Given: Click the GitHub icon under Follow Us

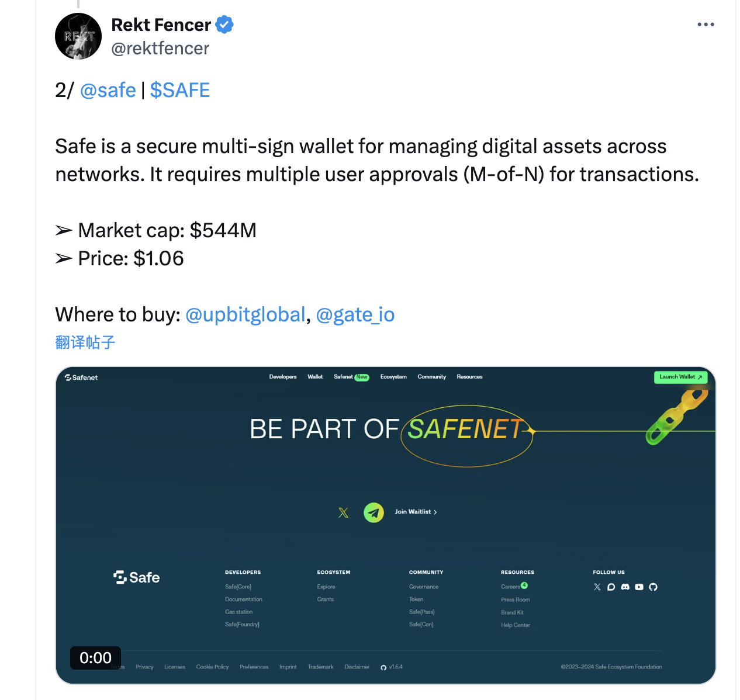Looking at the screenshot, I should tap(653, 587).
